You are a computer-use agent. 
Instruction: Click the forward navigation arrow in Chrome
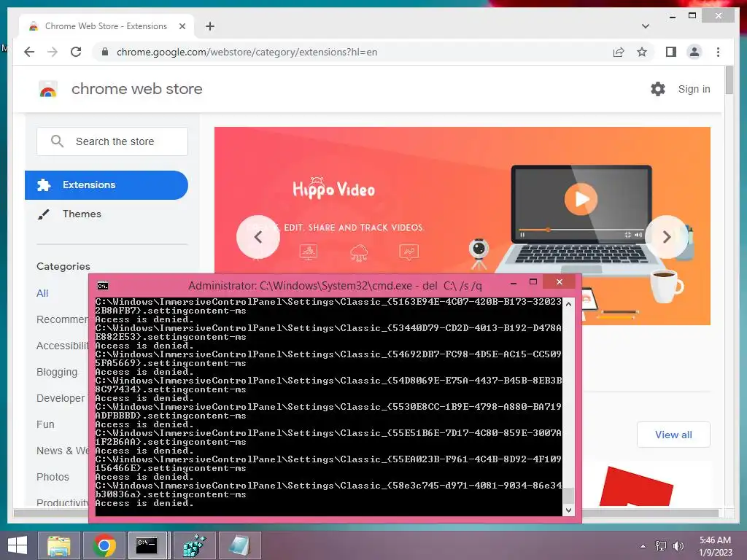tap(53, 52)
